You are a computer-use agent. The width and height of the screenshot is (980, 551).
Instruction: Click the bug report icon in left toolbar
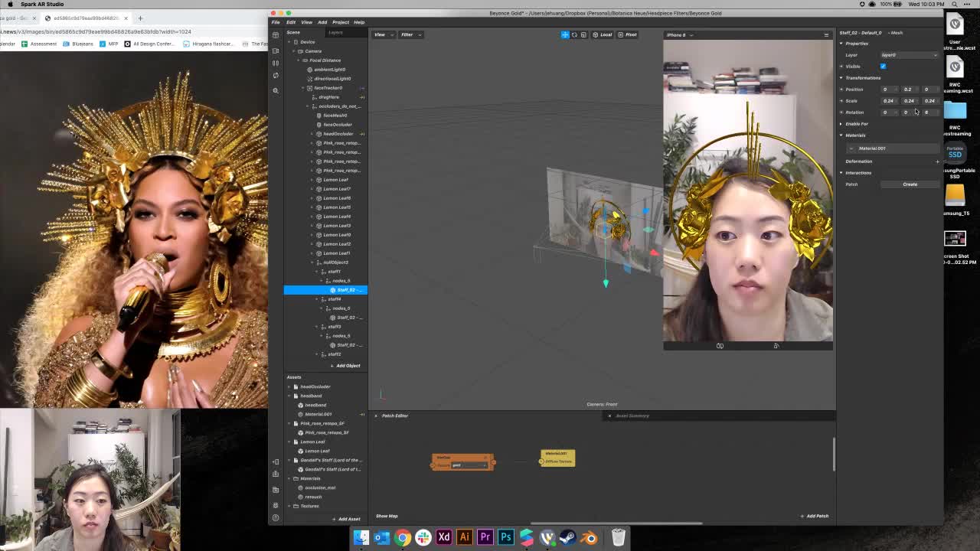276,504
